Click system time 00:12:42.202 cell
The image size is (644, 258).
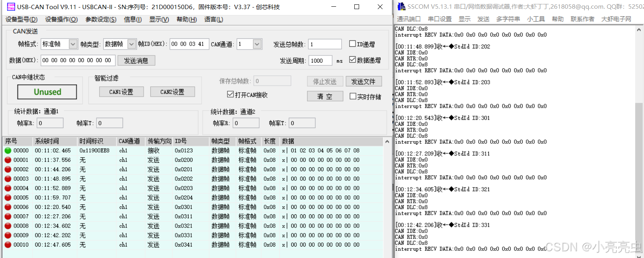pyautogui.click(x=53, y=235)
